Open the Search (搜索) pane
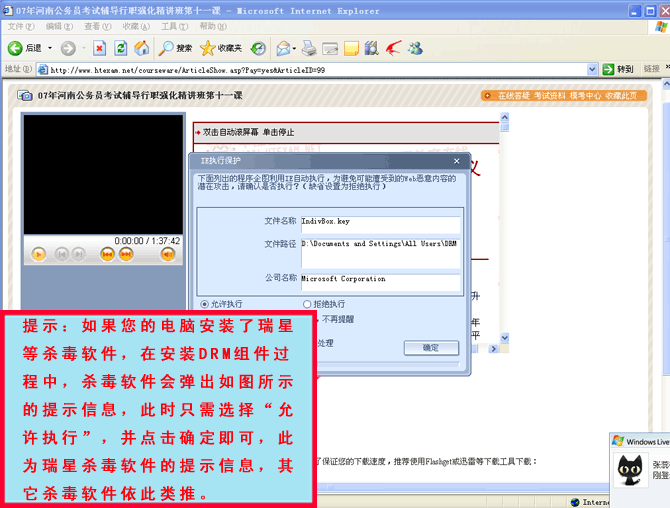Screen dimensions: 670x508 pyautogui.click(x=175, y=48)
